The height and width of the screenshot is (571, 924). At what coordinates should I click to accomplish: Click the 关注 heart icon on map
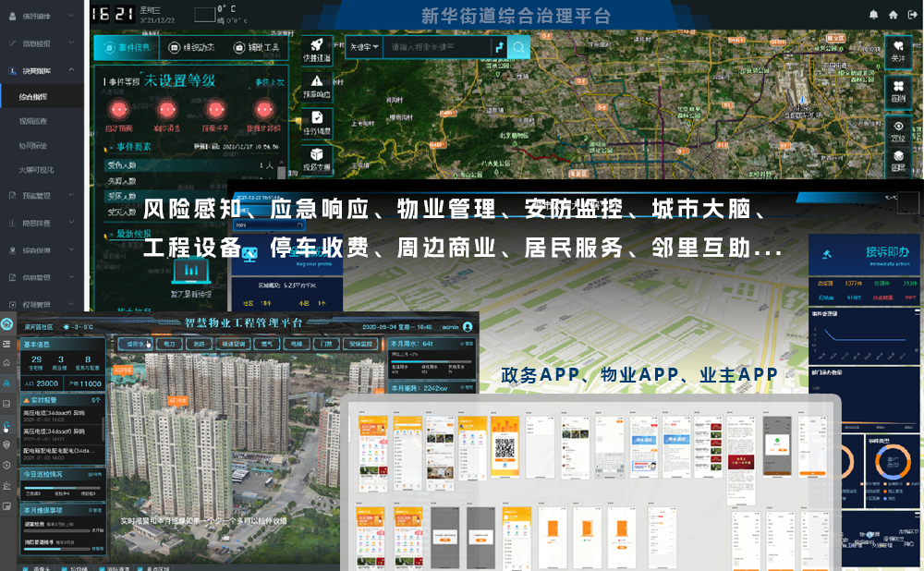click(897, 50)
